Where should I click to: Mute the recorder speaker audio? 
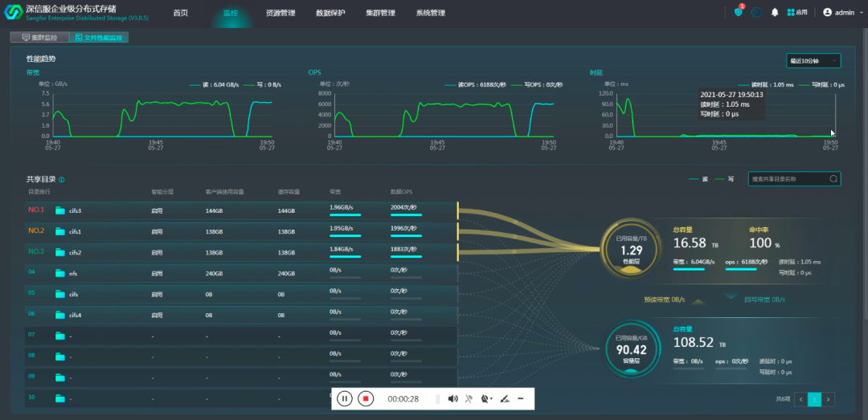452,398
